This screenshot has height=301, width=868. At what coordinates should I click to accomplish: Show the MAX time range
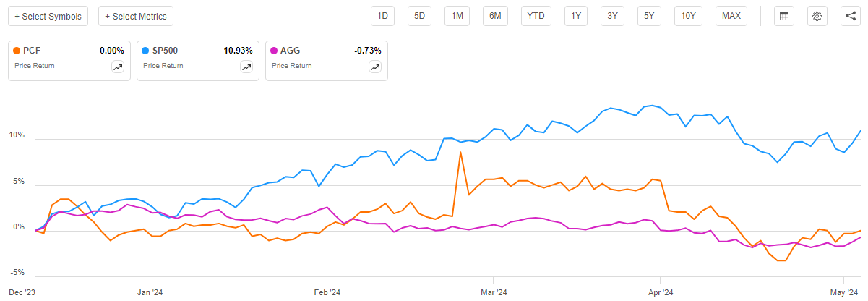click(731, 16)
